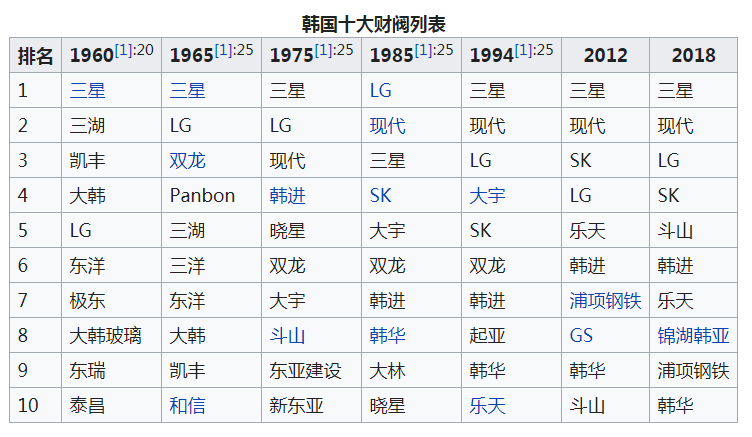
Task: Open citation [1] next to the 1985 header
Action: point(423,50)
